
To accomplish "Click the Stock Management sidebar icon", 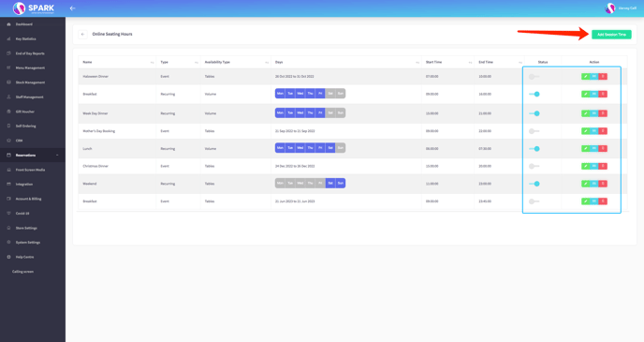I will (x=8, y=82).
